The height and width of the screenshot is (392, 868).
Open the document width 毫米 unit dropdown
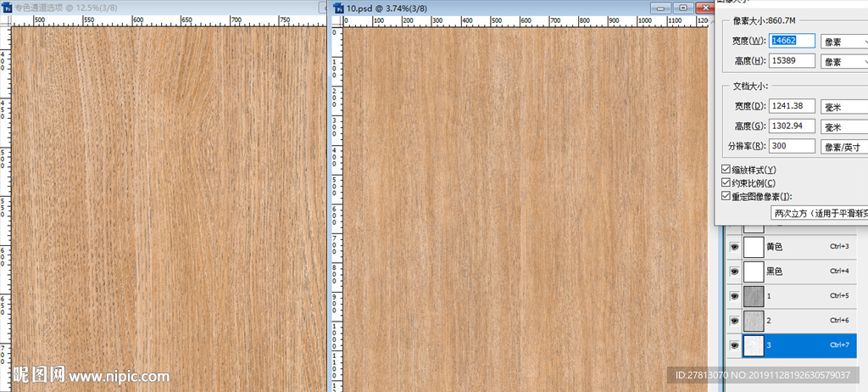pos(844,106)
